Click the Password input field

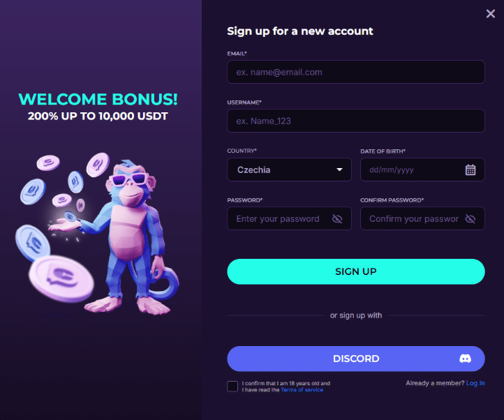point(279,219)
